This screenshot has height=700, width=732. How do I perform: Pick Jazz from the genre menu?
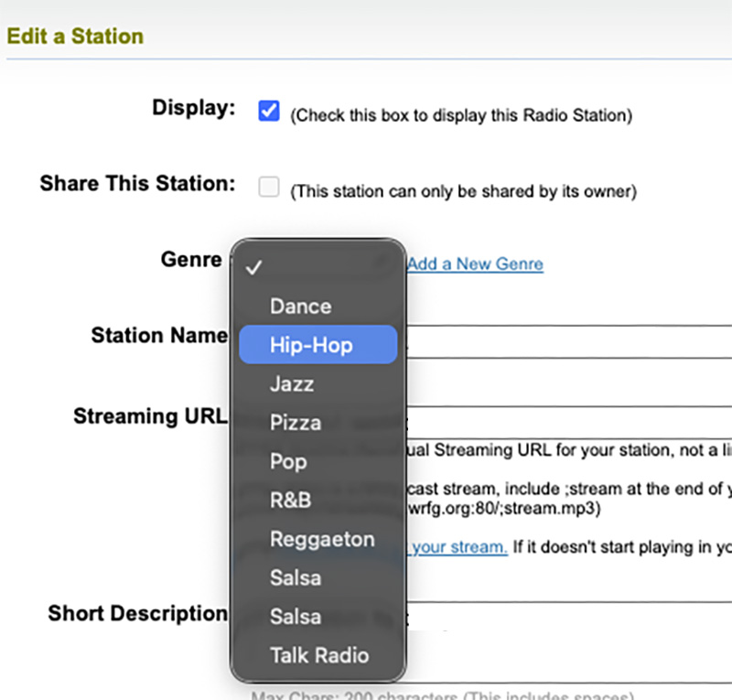point(318,383)
